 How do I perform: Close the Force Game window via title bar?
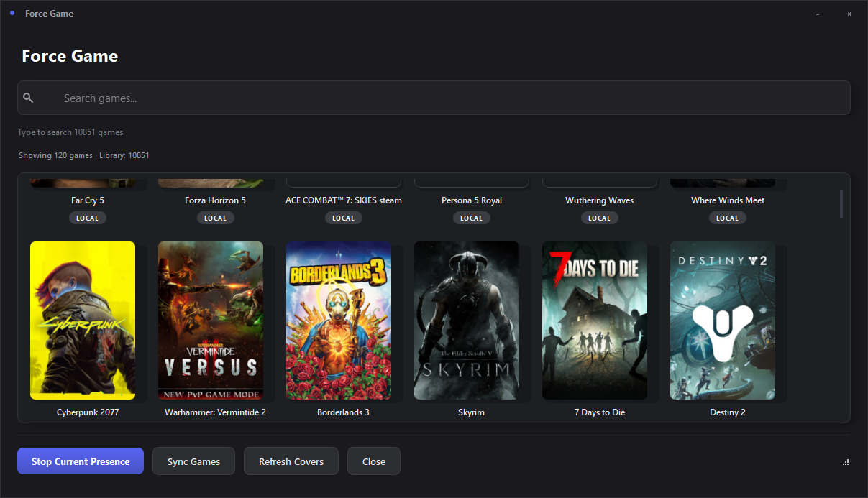tap(849, 14)
